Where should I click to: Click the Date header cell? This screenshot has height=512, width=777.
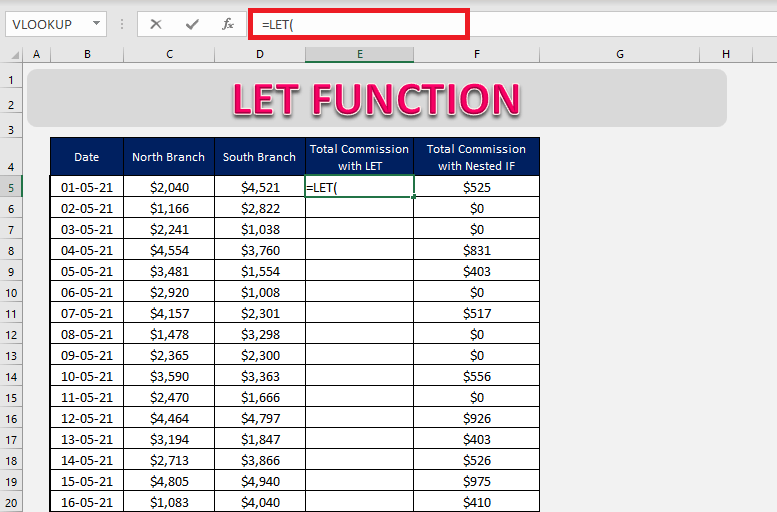87,157
